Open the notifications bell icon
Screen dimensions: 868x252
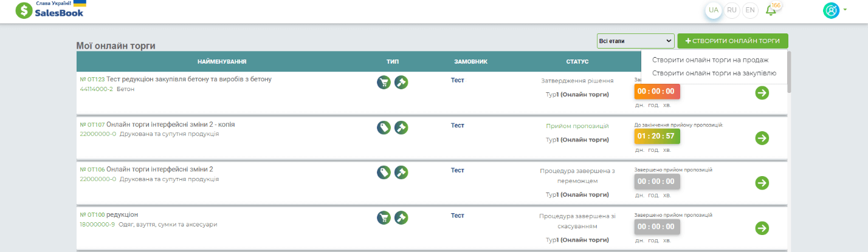[771, 10]
